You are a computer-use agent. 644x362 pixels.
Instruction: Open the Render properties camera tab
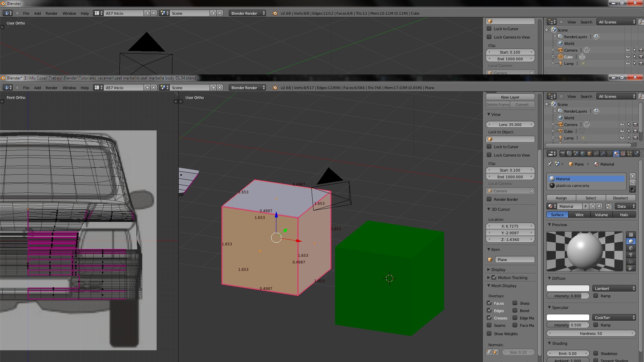[563, 154]
